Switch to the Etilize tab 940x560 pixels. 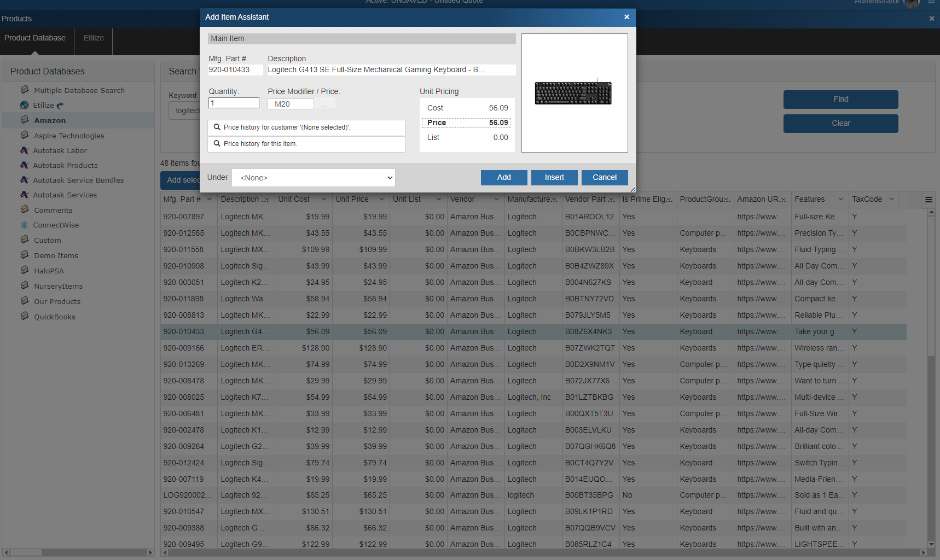(x=94, y=38)
